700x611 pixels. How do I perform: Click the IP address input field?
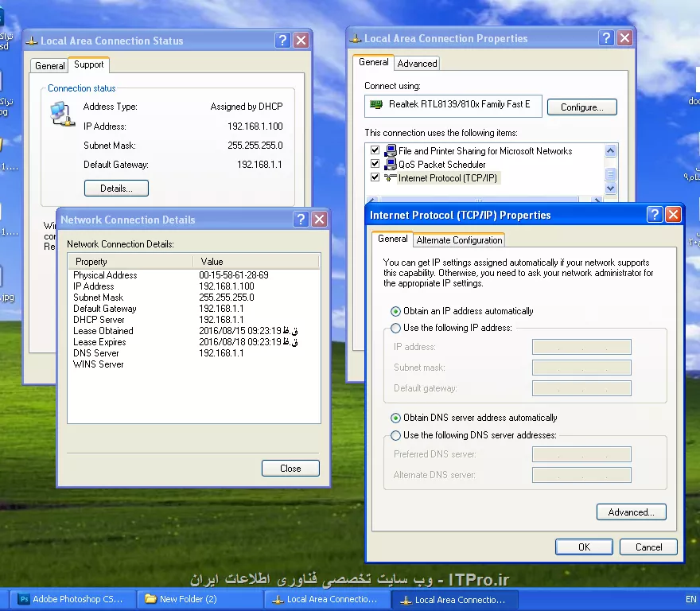[x=581, y=347]
